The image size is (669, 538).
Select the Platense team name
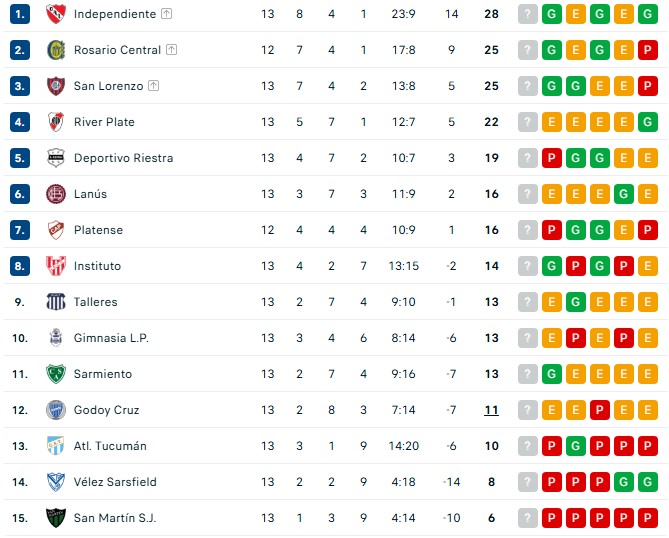tap(98, 230)
